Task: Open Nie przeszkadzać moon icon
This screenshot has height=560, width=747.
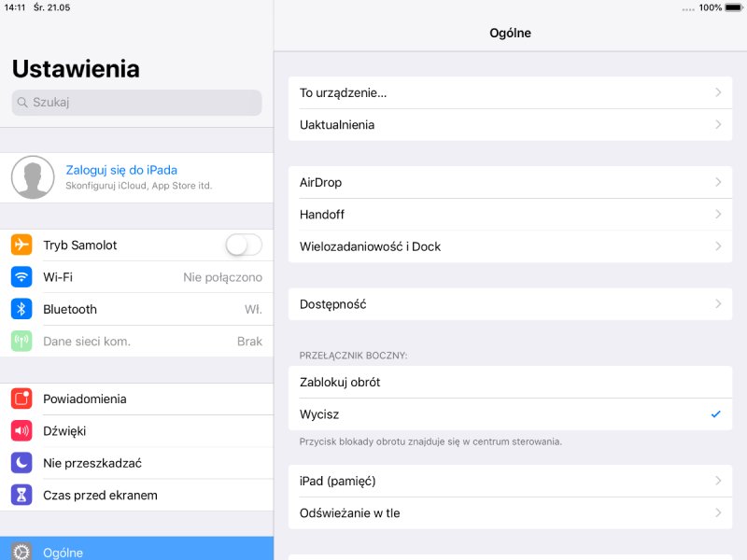Action: 21,463
